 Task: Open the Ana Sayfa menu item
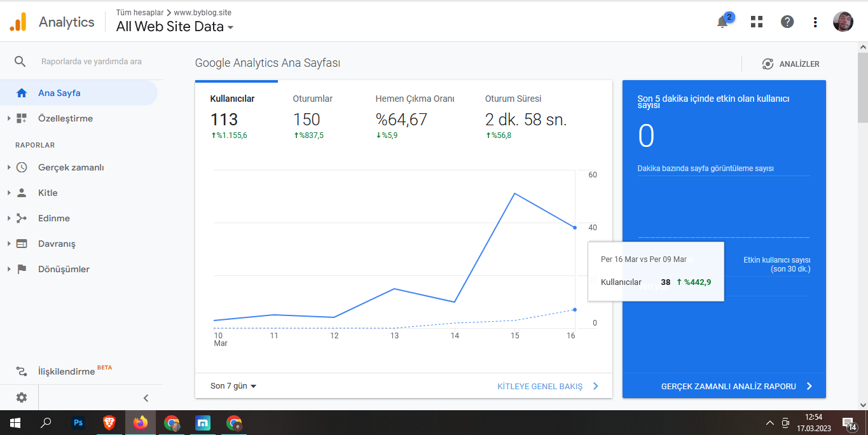[x=79, y=93]
